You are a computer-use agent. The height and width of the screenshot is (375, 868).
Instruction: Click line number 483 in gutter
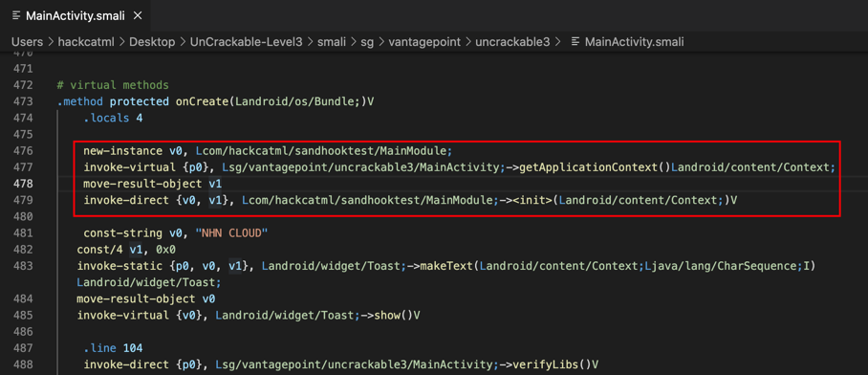23,267
